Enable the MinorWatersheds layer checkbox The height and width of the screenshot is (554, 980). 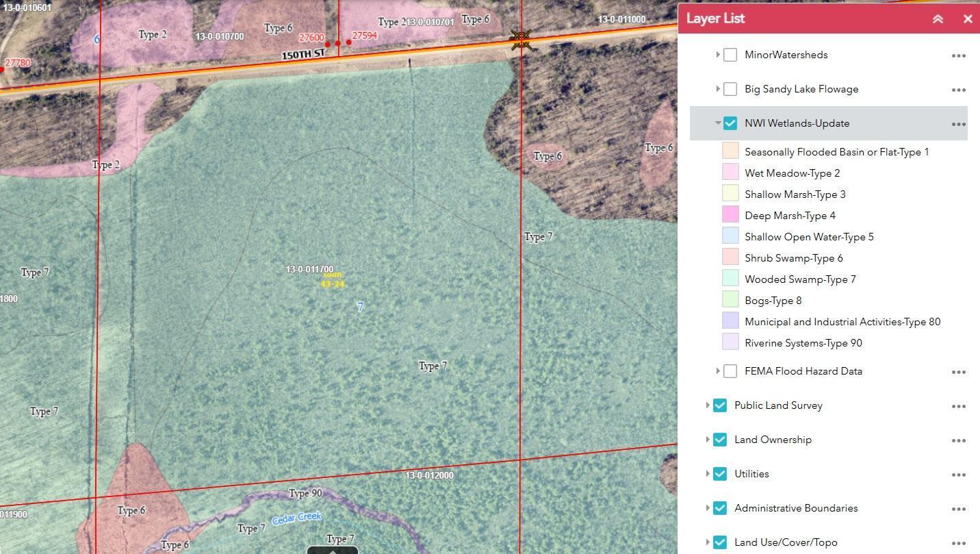point(730,55)
